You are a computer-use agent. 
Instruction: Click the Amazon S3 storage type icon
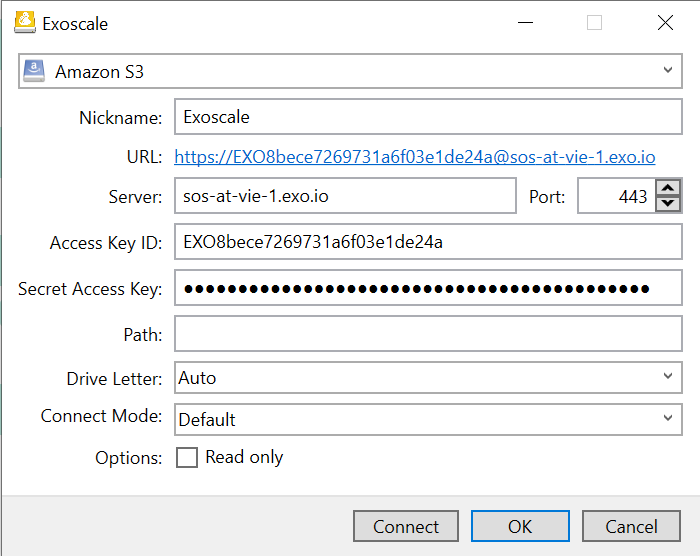pos(35,71)
